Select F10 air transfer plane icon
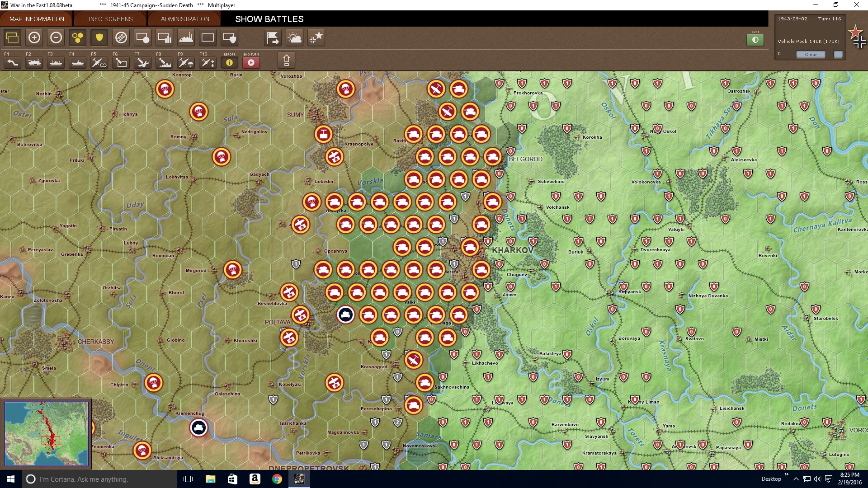868x488 pixels. click(x=208, y=62)
